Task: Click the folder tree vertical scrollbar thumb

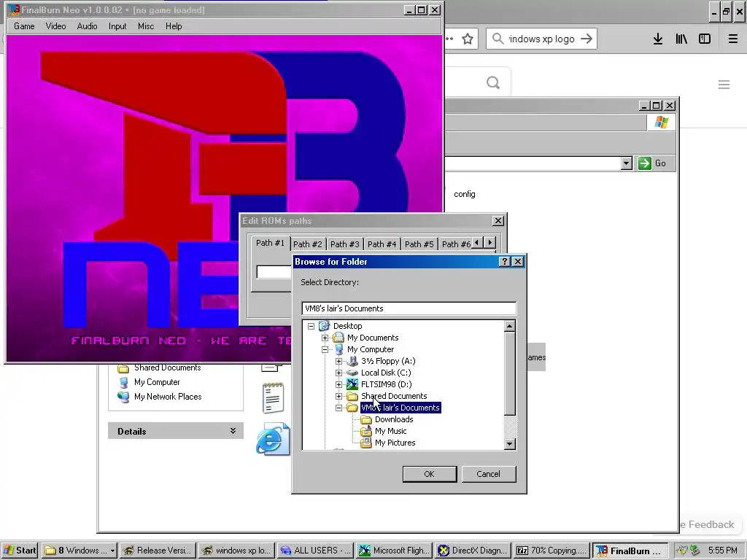Action: tap(510, 374)
